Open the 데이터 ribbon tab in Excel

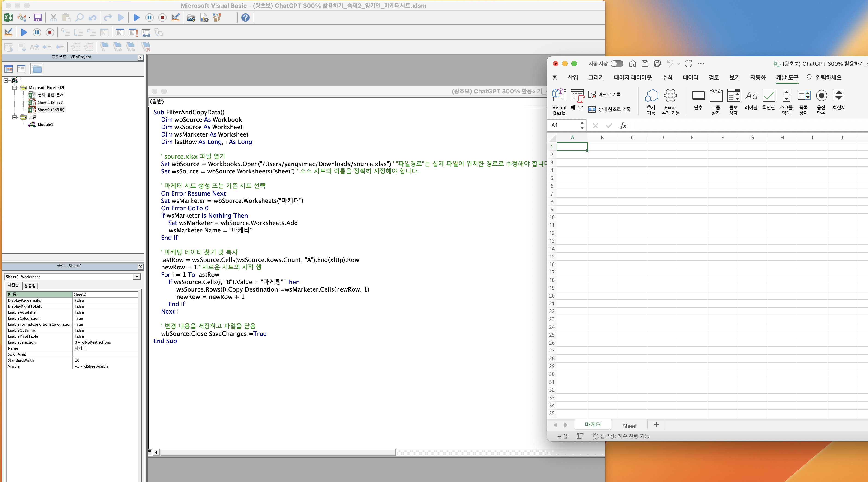690,77
